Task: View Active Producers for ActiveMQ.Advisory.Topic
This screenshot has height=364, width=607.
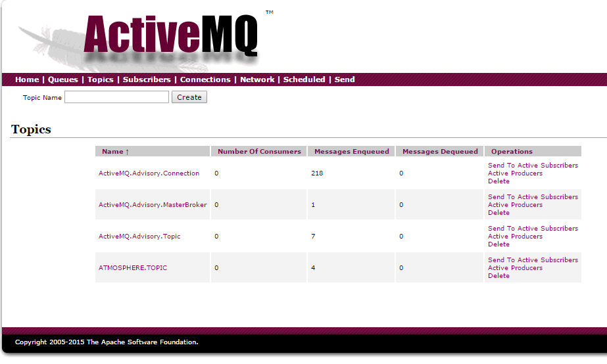Action: 515,236
